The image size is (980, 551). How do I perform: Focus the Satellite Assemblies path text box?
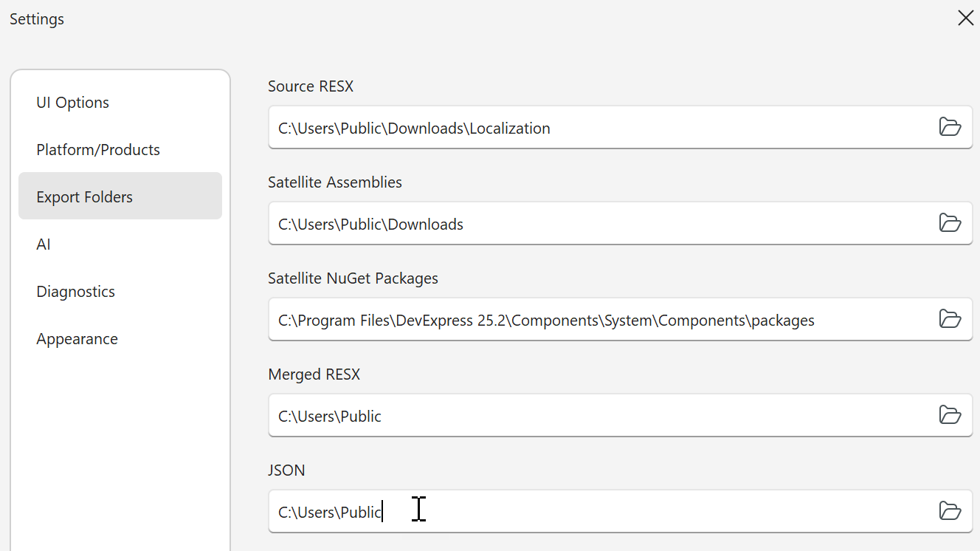590,224
